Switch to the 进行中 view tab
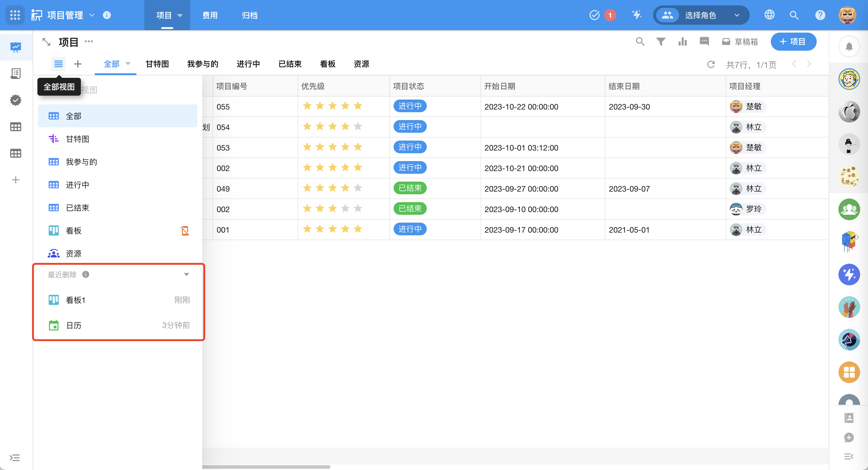868x470 pixels. pyautogui.click(x=248, y=64)
